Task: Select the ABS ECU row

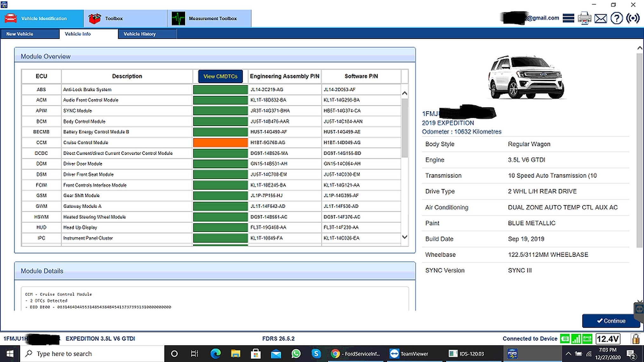Action: pyautogui.click(x=211, y=90)
